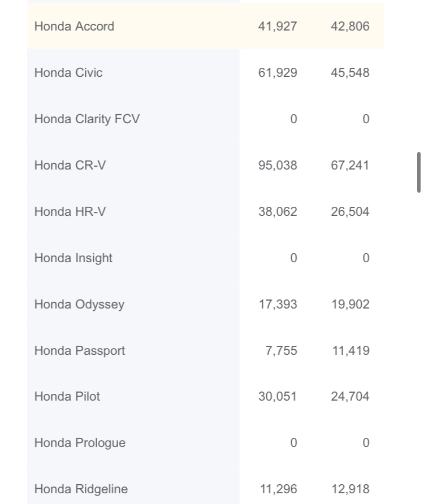
Task: Select the Honda Passport model name
Action: [x=79, y=351]
